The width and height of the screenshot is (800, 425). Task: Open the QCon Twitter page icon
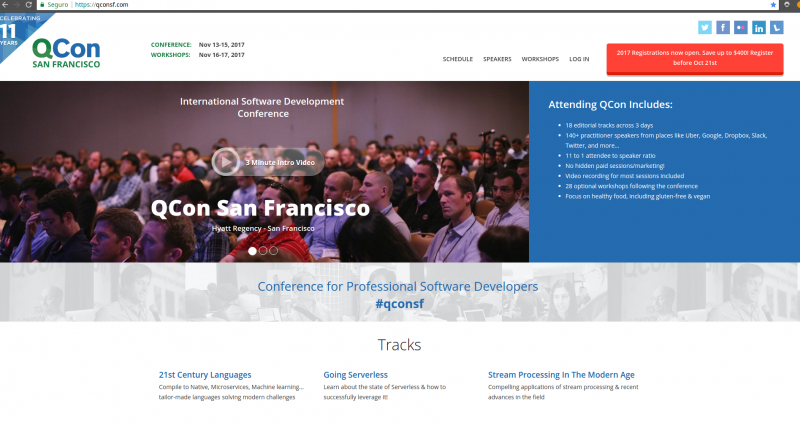point(705,28)
